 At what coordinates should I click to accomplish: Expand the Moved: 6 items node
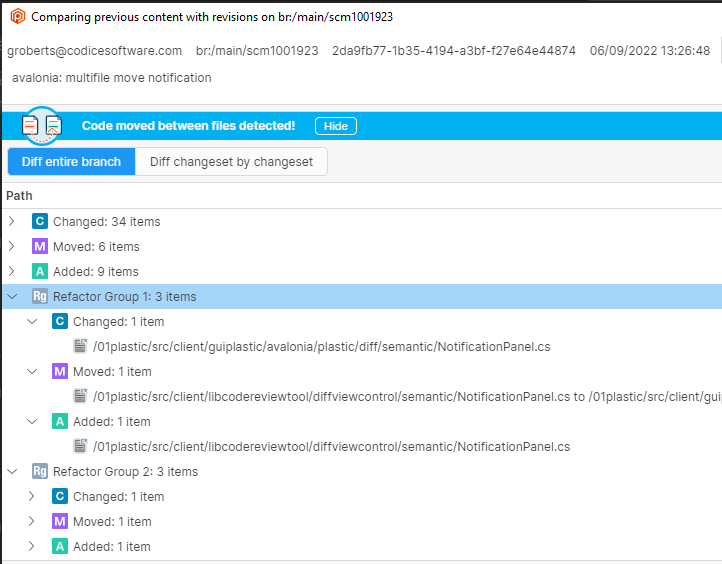point(12,246)
